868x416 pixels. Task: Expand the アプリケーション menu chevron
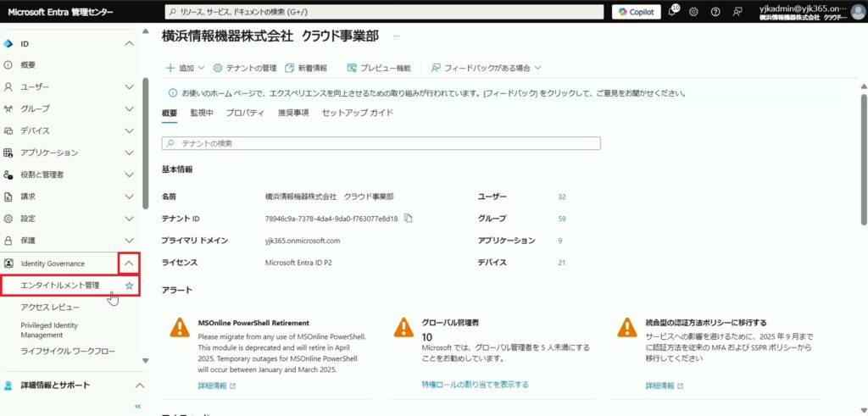[x=129, y=153]
